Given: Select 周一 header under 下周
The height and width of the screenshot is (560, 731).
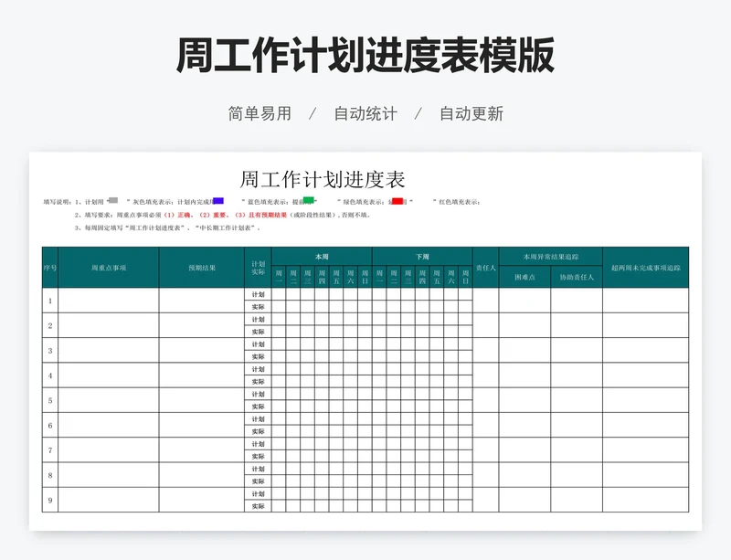Looking at the screenshot, I should pyautogui.click(x=379, y=277).
